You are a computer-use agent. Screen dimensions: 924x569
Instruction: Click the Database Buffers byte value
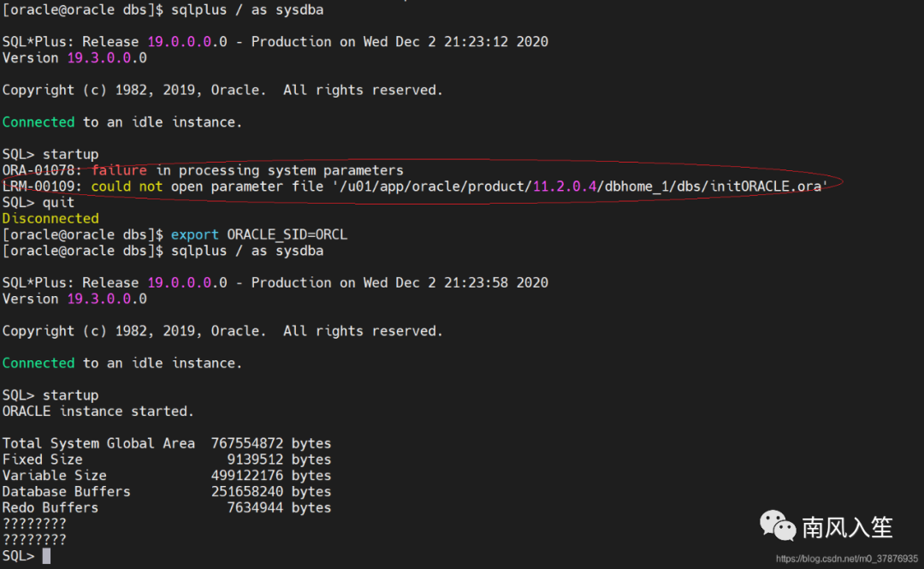247,492
